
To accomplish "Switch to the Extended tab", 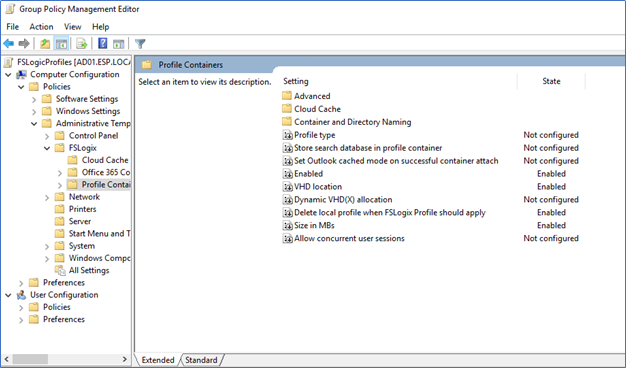I will (158, 360).
